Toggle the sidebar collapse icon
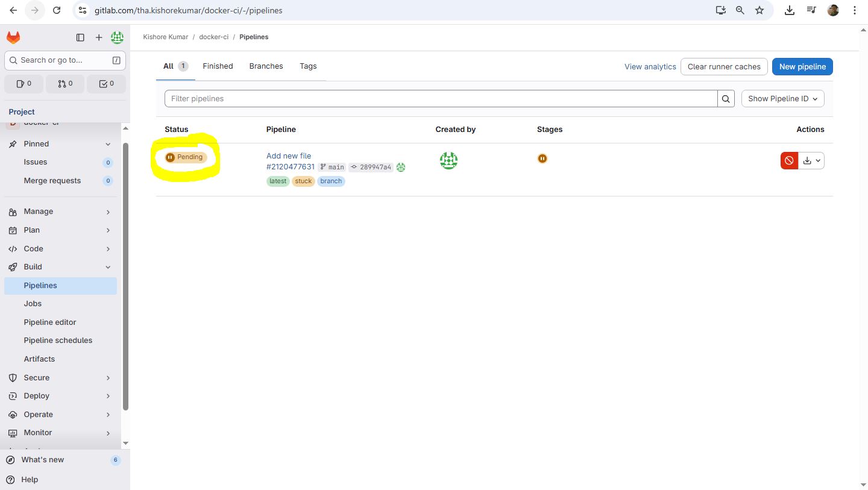This screenshot has height=490, width=868. [x=80, y=37]
